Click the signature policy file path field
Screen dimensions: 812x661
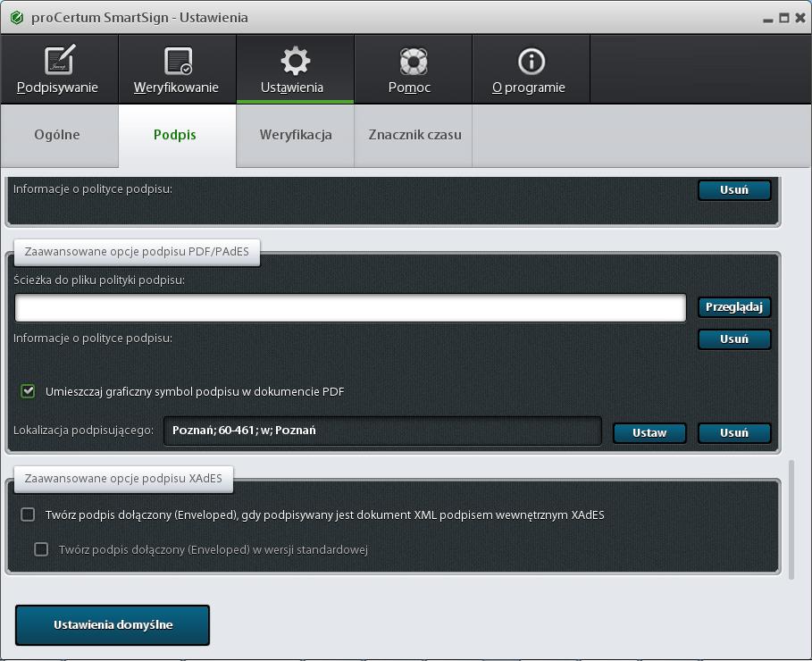(350, 307)
